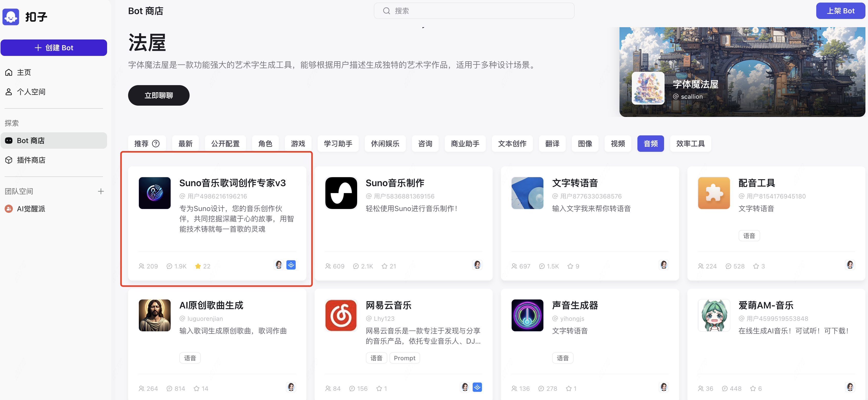
Task: Select the 商业助手 category tab
Action: tap(465, 144)
